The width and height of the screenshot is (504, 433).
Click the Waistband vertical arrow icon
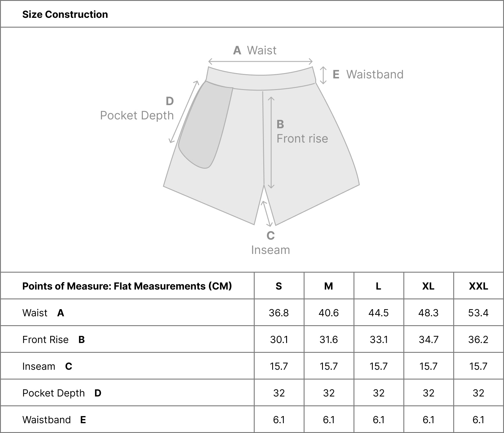pyautogui.click(x=323, y=75)
